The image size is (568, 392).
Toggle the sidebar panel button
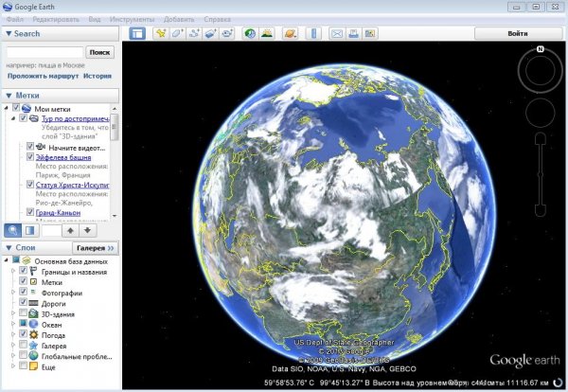coord(137,34)
